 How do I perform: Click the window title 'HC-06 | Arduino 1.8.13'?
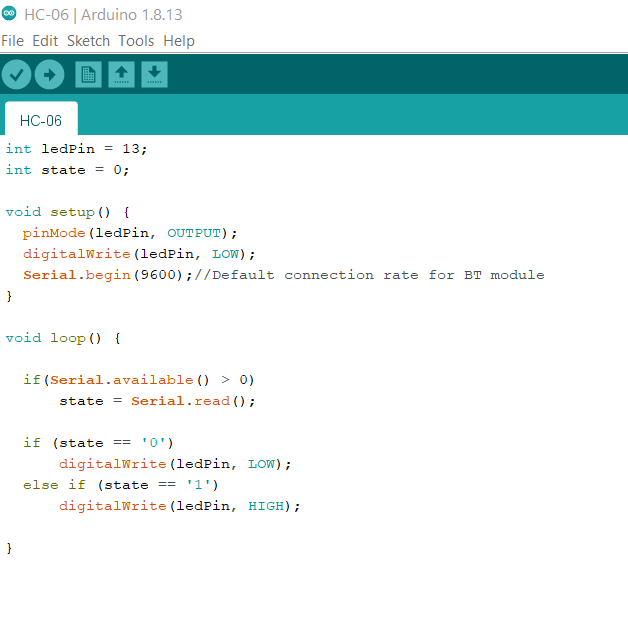(x=103, y=15)
